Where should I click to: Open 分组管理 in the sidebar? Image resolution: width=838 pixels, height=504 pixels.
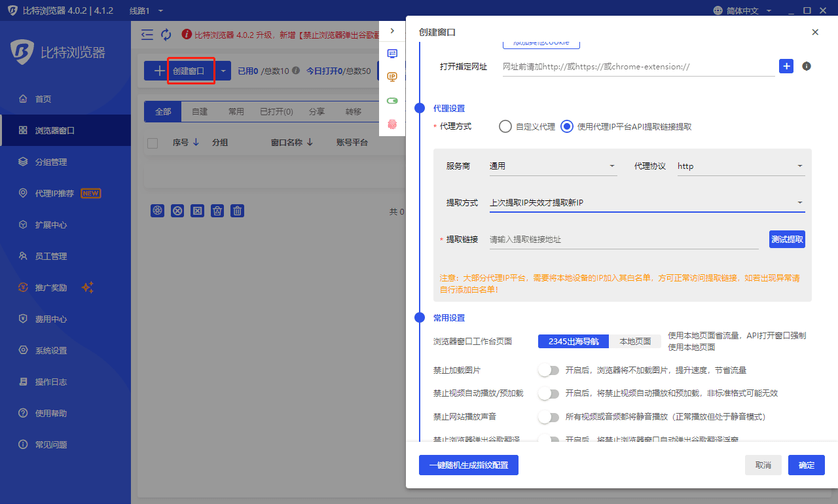click(65, 162)
